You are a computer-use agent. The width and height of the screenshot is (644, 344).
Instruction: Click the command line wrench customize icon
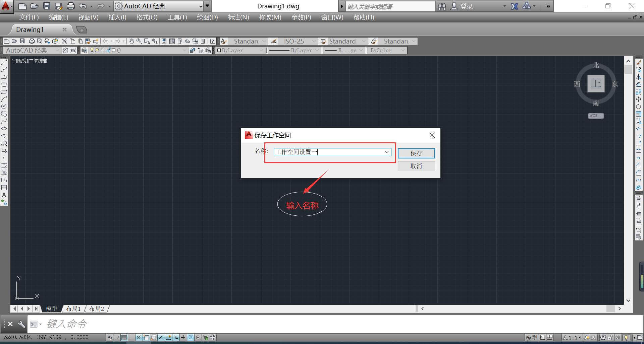21,324
